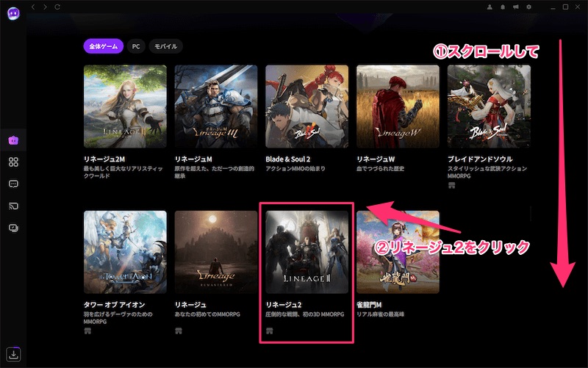Open the リネージュW game cover
Image resolution: width=588 pixels, height=368 pixels.
tap(398, 107)
